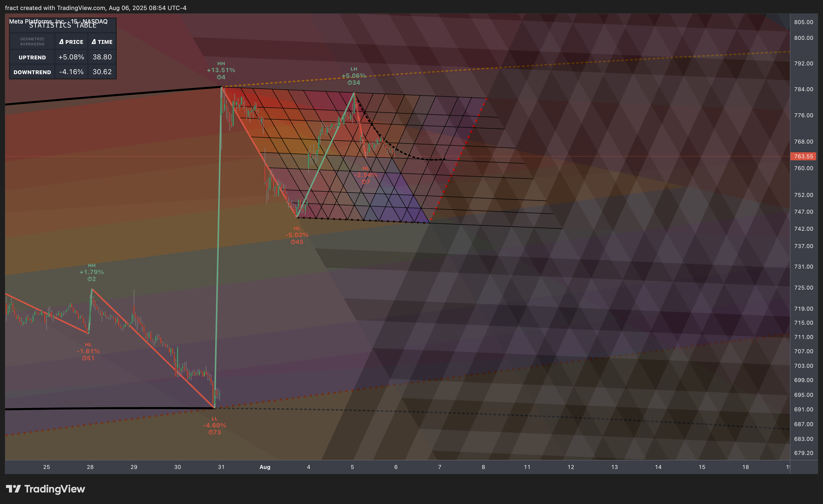This screenshot has height=504, width=823.
Task: Click the 776.00 price axis label
Action: pyautogui.click(x=803, y=115)
